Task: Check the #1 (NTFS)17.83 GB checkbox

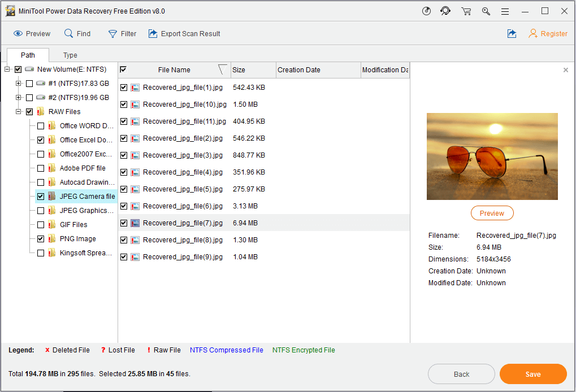Action: [x=29, y=84]
